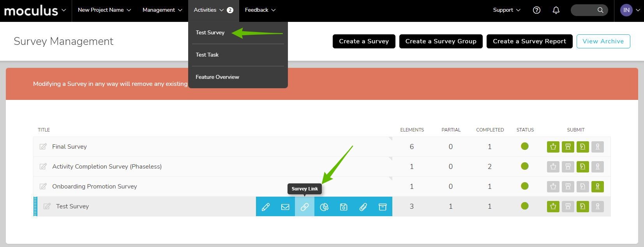The image size is (644, 247).
Task: Open the Final Survey title
Action: click(69, 147)
